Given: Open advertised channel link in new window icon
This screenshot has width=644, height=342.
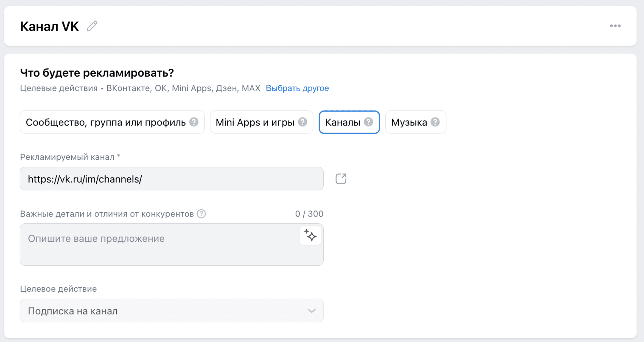Looking at the screenshot, I should (x=341, y=179).
